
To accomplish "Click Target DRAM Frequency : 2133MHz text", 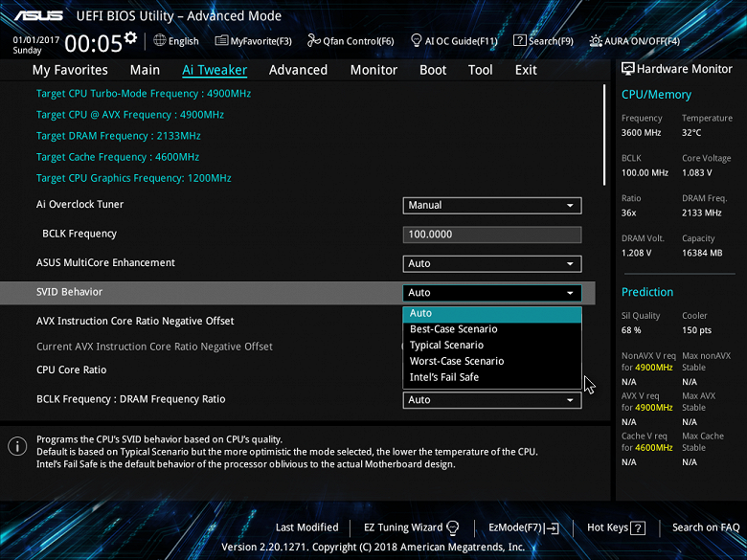I will 118,136.
